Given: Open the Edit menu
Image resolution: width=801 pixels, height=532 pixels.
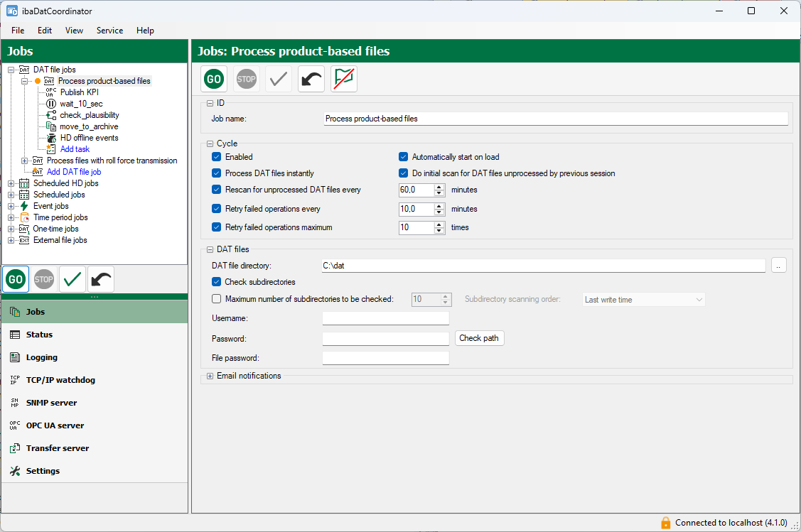Looking at the screenshot, I should click(45, 31).
